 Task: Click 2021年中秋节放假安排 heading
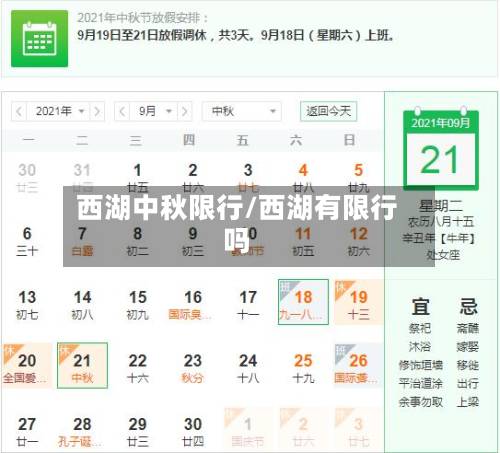(x=143, y=18)
